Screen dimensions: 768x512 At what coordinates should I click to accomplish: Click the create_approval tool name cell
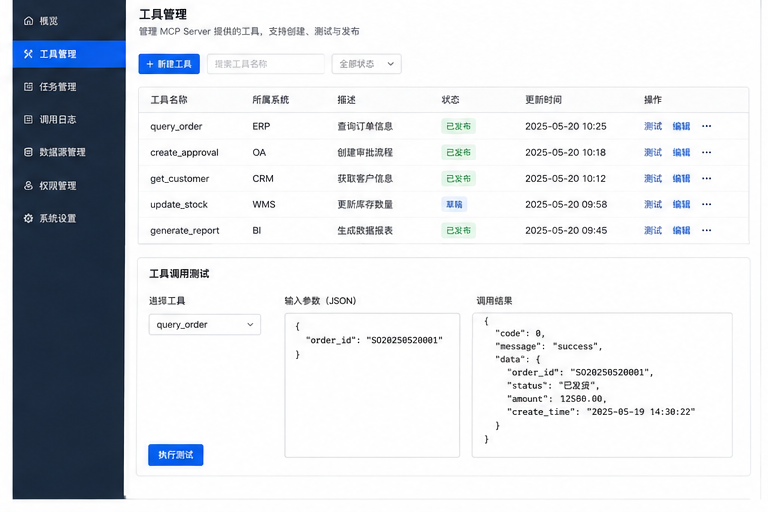[184, 152]
